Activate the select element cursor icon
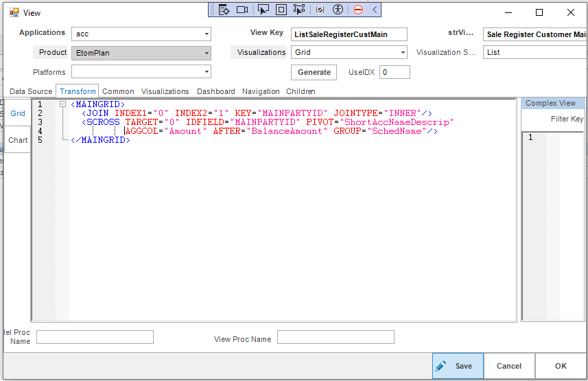Viewport: 588px width, 381px height. pos(263,10)
